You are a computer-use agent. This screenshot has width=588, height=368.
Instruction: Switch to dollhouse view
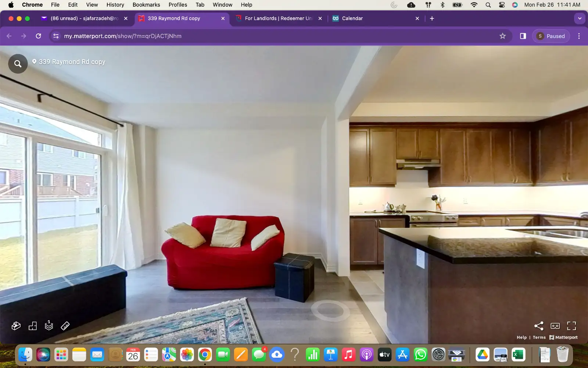pos(16,326)
